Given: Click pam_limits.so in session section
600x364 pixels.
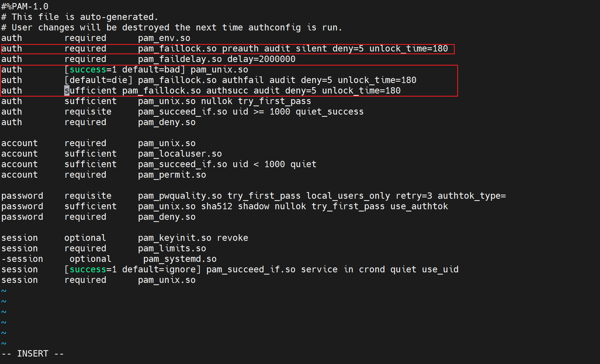Looking at the screenshot, I should pyautogui.click(x=172, y=249).
